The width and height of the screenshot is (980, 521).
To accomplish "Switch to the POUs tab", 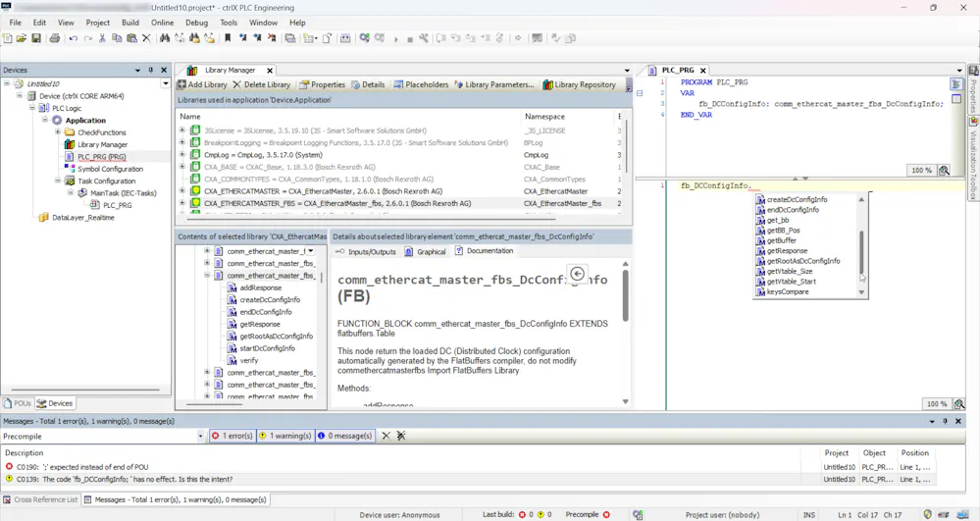I will click(x=18, y=403).
